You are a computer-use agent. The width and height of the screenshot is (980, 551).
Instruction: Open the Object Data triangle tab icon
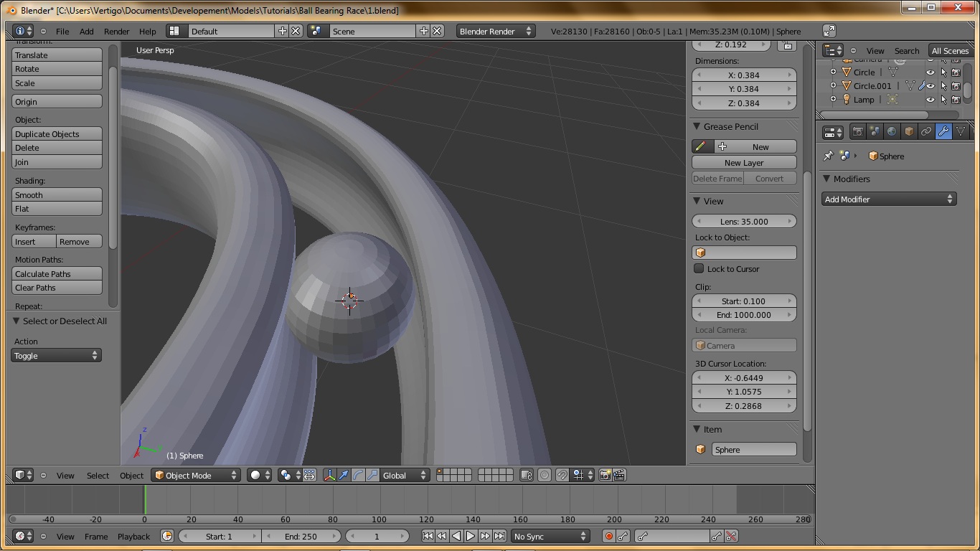(x=961, y=132)
